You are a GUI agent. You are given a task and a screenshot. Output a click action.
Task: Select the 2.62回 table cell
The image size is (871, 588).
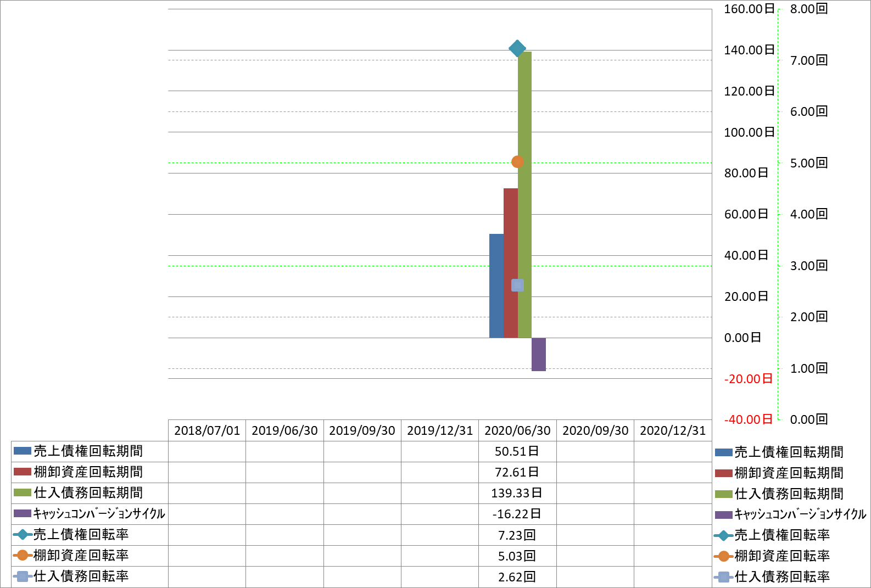(517, 576)
